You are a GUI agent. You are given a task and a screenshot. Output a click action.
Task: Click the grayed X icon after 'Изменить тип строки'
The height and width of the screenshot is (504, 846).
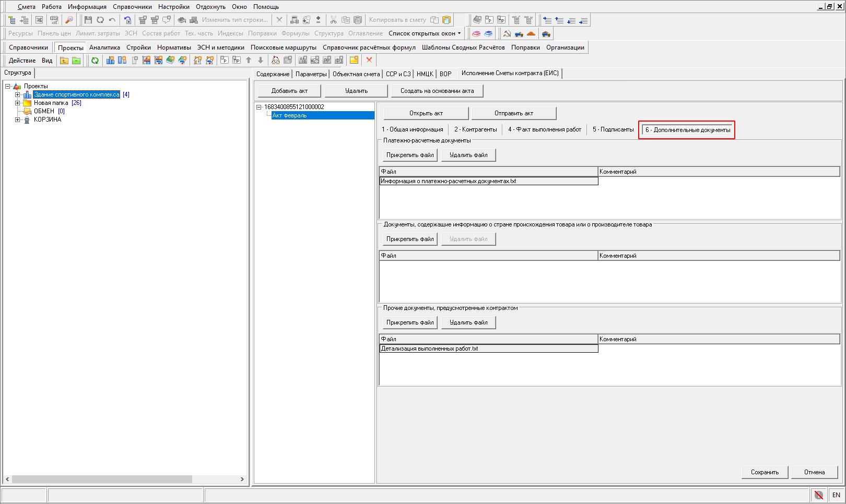coord(279,20)
